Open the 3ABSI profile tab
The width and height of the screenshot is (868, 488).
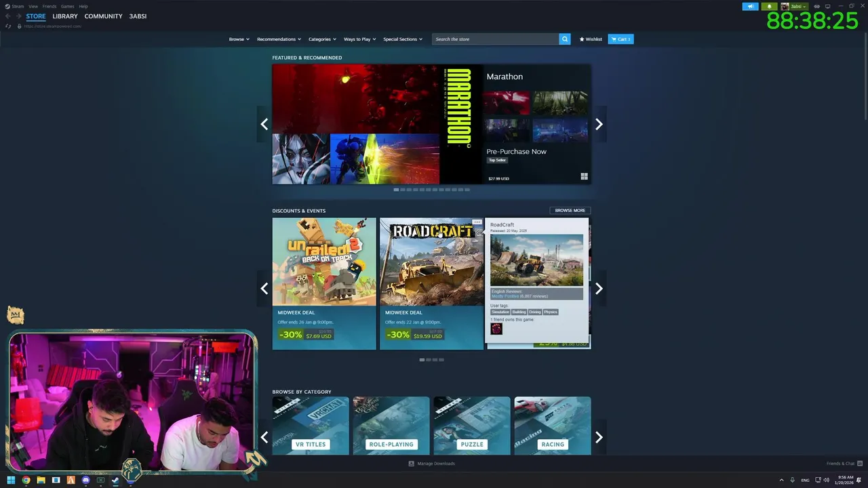[x=138, y=16]
